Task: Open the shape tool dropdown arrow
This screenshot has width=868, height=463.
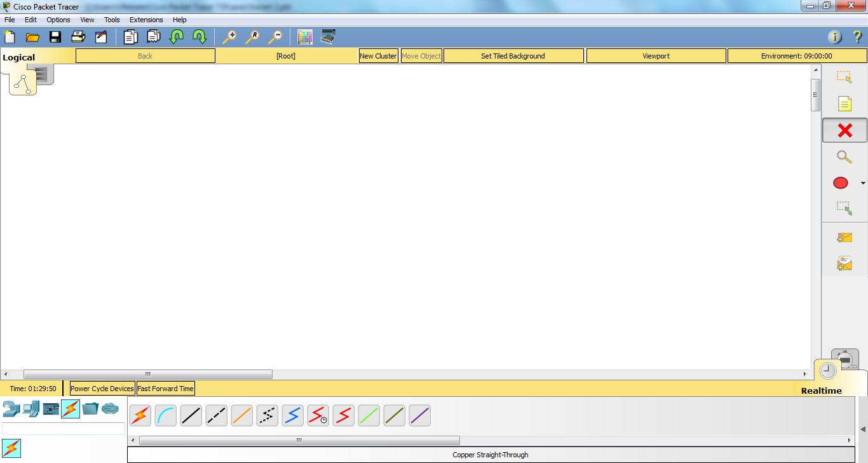Action: pos(863,183)
